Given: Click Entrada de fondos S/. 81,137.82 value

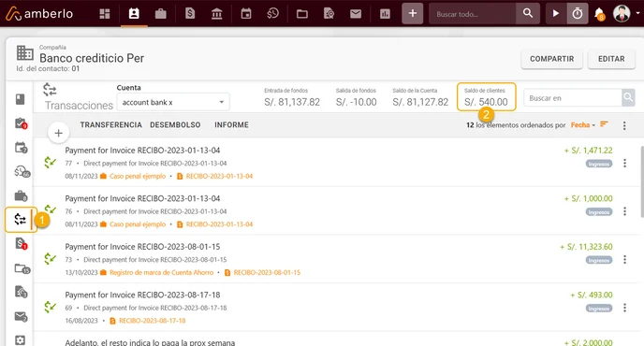Looking at the screenshot, I should (292, 102).
